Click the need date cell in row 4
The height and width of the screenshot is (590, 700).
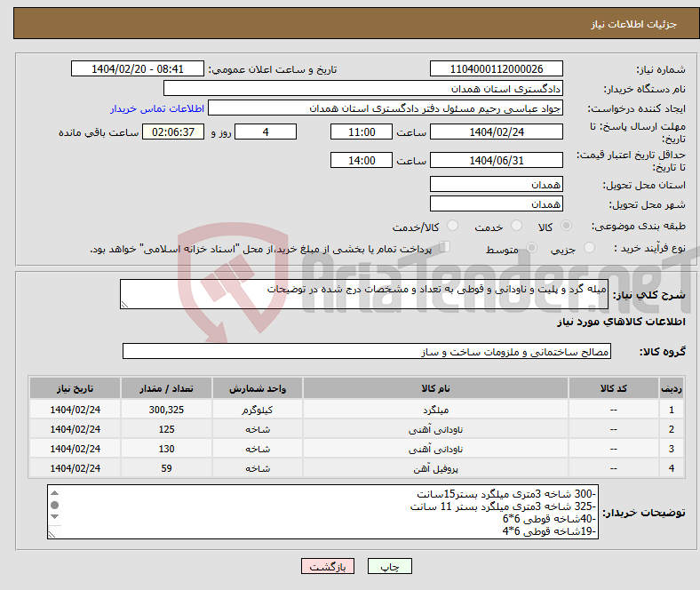point(75,468)
